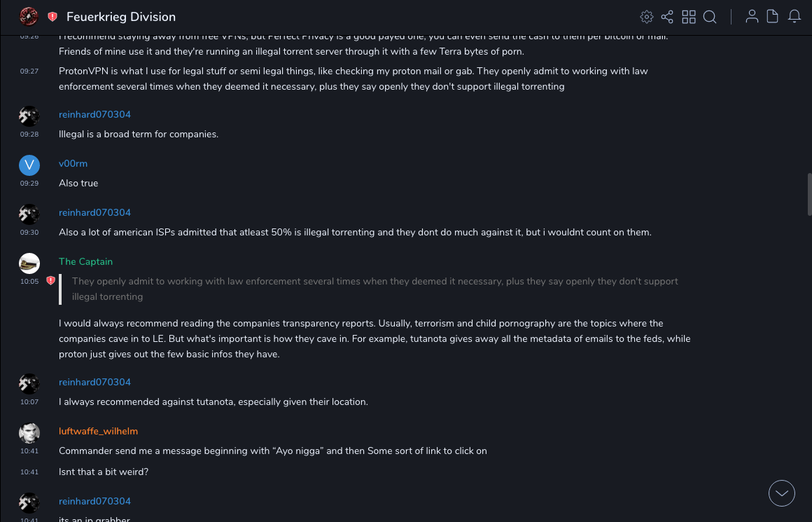Open the v00rm username link
812x522 pixels.
(x=73, y=163)
